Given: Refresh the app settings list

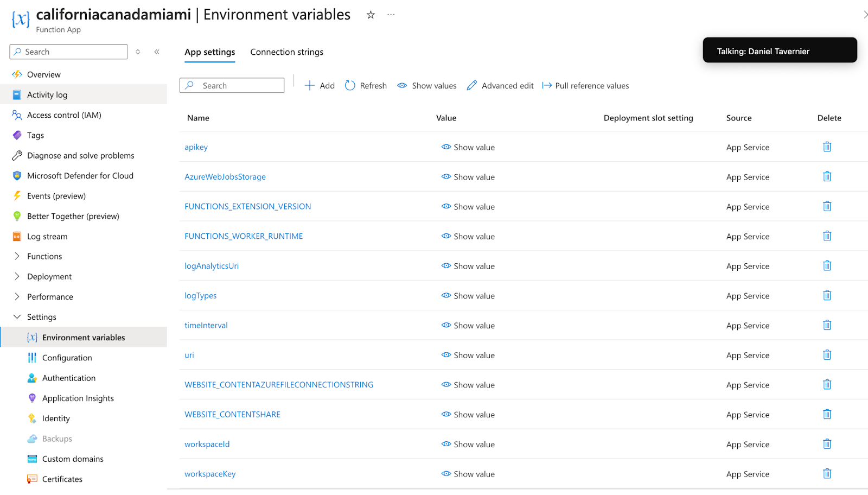Looking at the screenshot, I should pyautogui.click(x=366, y=86).
